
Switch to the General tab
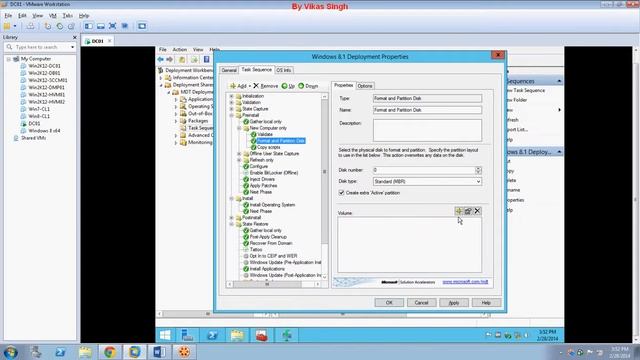pos(229,70)
